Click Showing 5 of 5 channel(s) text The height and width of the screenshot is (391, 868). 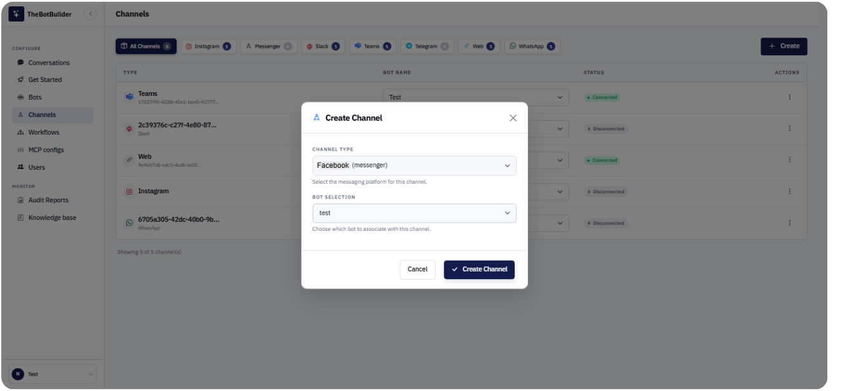click(x=149, y=252)
